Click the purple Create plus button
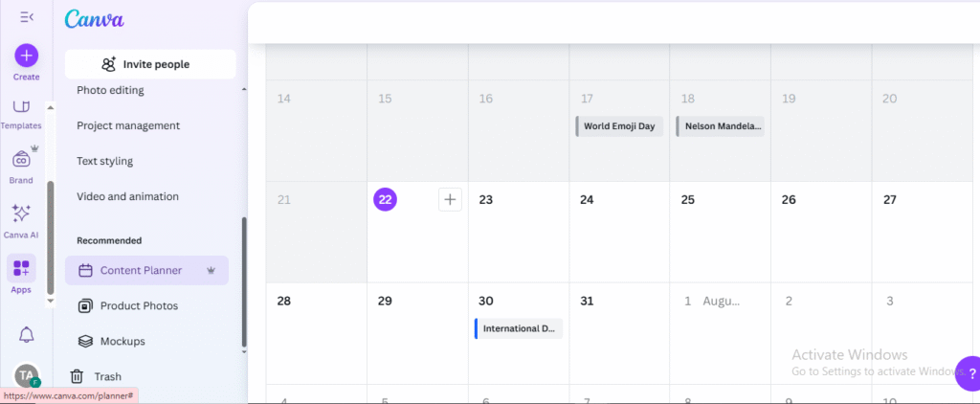 (x=26, y=56)
